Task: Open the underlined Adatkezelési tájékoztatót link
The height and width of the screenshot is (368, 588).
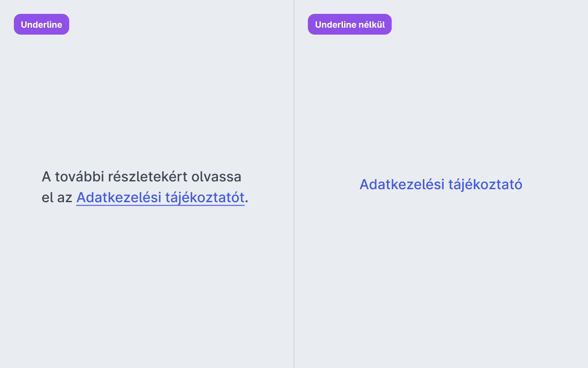Action: coord(160,197)
